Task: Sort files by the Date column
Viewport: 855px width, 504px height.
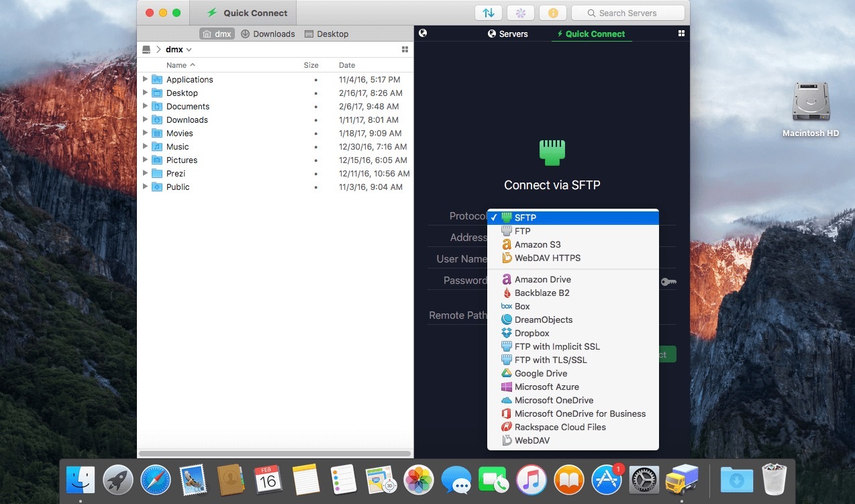Action: (x=347, y=65)
